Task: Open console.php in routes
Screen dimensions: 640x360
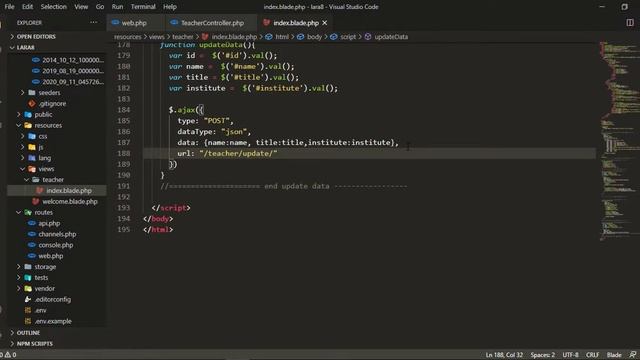Action: click(x=56, y=245)
